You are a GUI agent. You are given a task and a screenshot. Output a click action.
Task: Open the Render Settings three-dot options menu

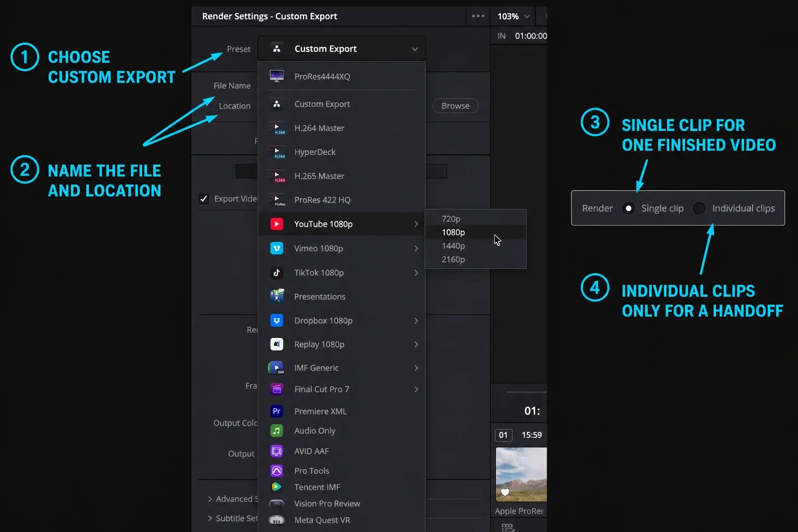tap(478, 16)
